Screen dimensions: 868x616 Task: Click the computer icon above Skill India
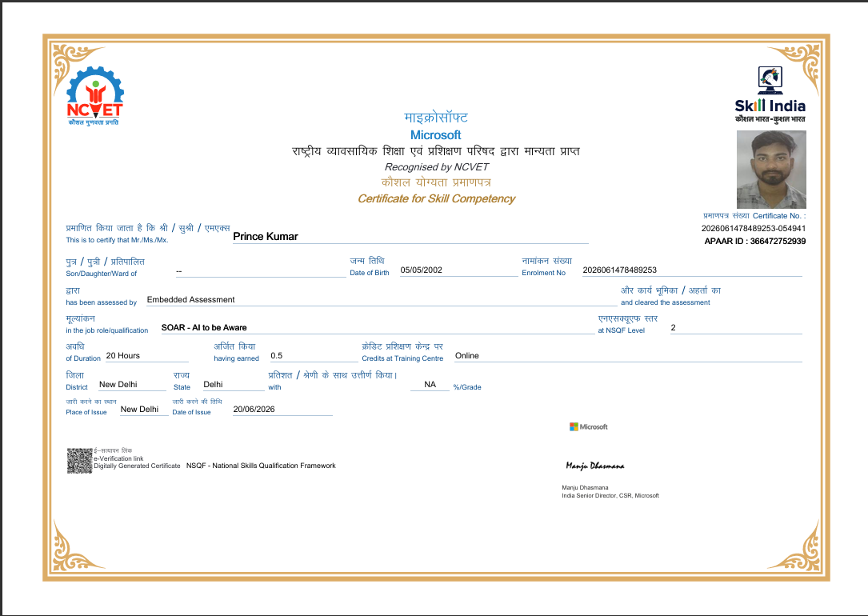coord(770,80)
